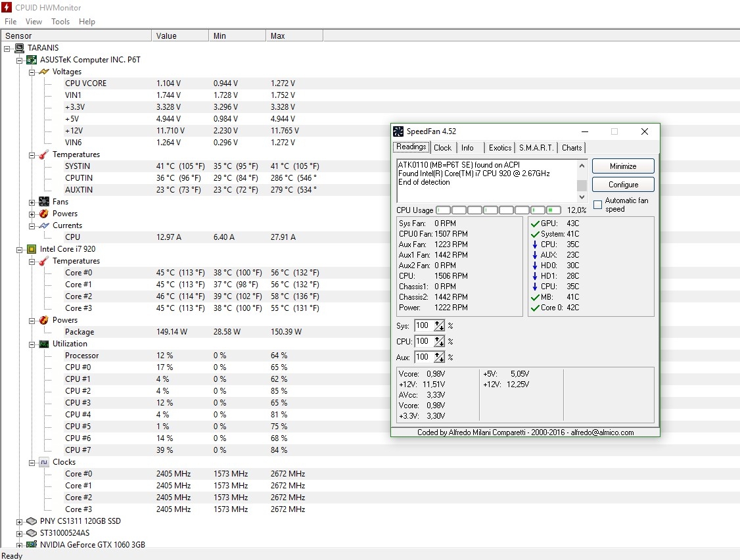Click the Configure button in SpeedFan
The height and width of the screenshot is (560, 740).
point(623,185)
